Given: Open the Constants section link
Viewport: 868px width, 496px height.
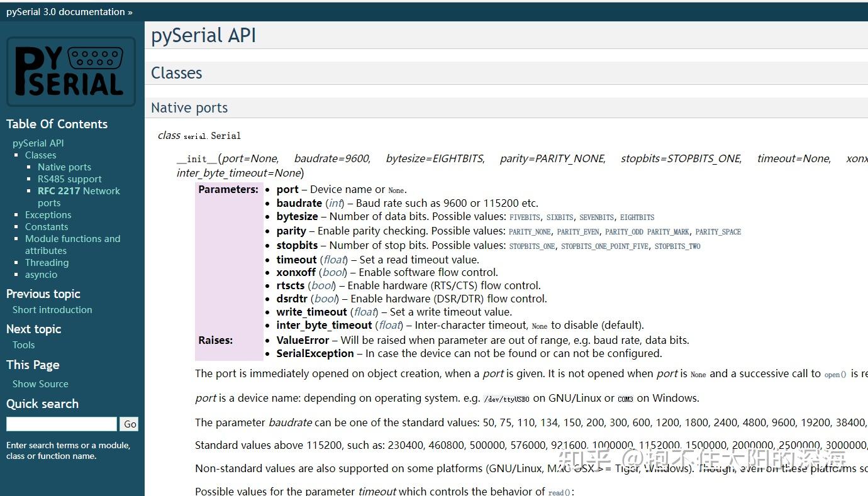Looking at the screenshot, I should pos(47,227).
